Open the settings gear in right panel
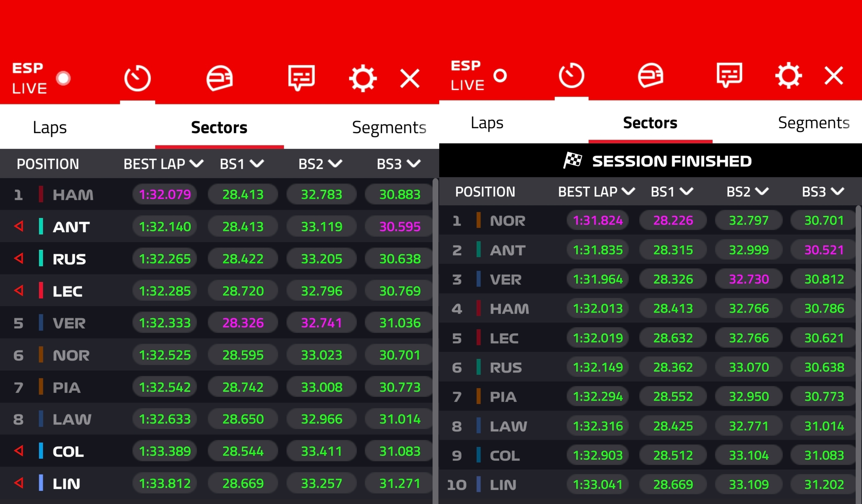The image size is (862, 504). pos(789,75)
